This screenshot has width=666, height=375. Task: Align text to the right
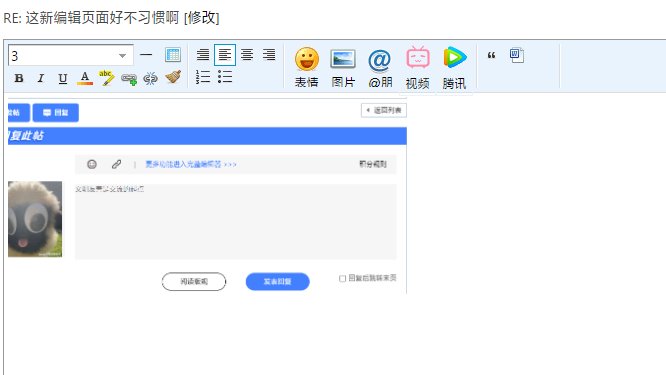[x=269, y=55]
